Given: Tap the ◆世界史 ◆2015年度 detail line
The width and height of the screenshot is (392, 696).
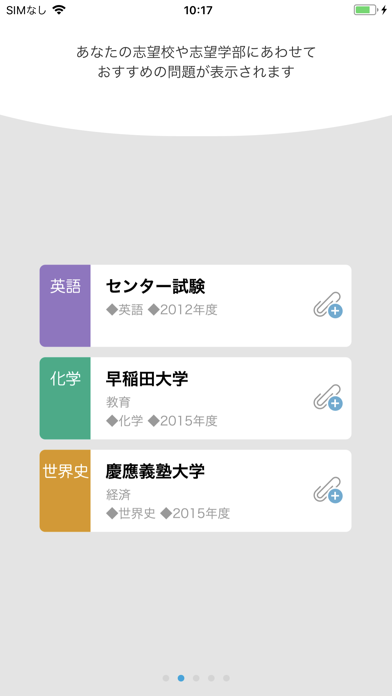Looking at the screenshot, I should point(168,514).
